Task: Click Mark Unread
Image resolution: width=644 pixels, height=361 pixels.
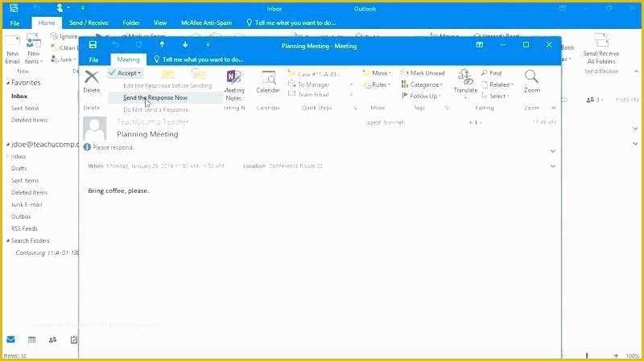Action: coord(423,73)
